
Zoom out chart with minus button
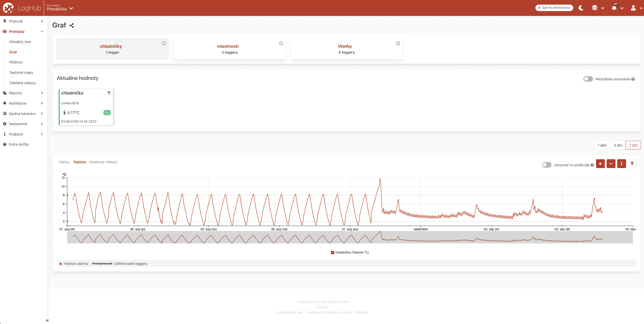tap(611, 164)
